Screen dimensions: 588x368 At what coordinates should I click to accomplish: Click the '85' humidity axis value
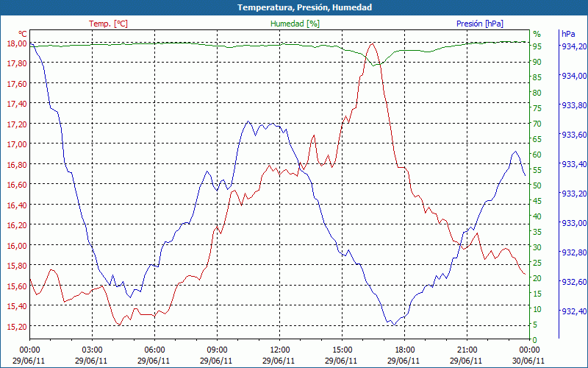click(x=537, y=77)
